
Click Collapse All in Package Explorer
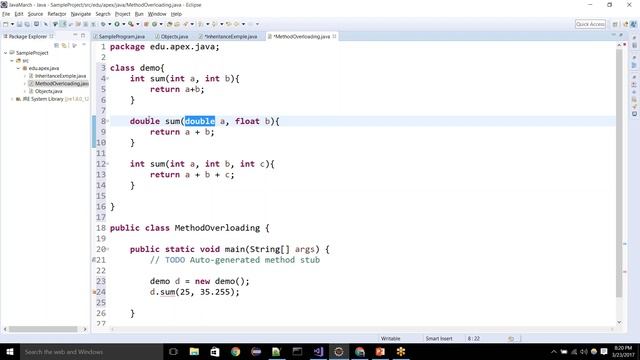point(56,45)
